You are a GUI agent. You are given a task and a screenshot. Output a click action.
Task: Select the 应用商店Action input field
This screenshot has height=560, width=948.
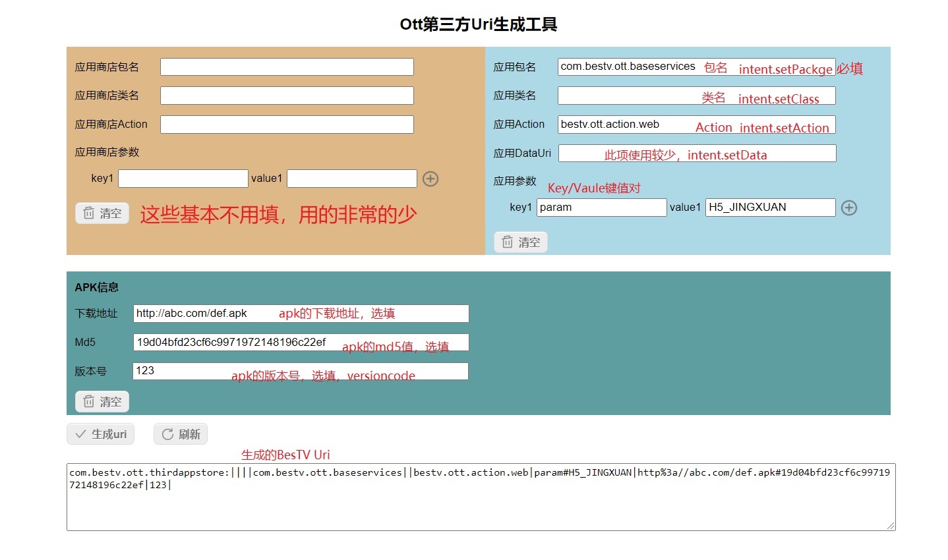(287, 125)
